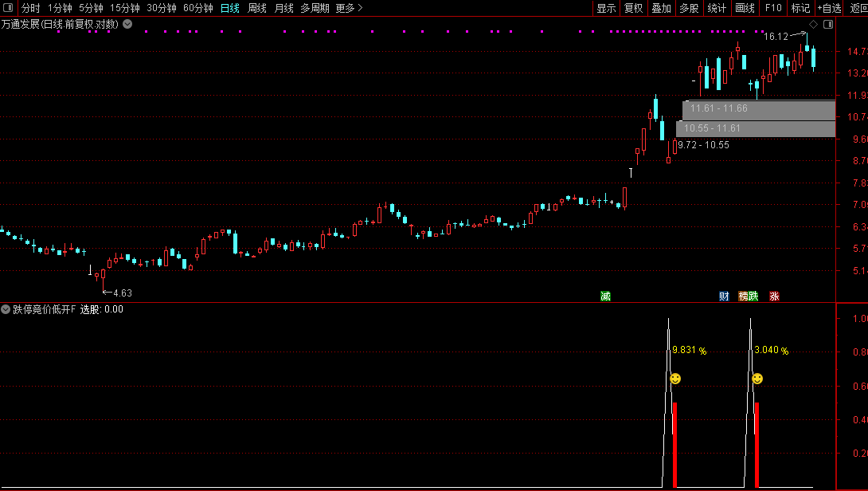Image resolution: width=868 pixels, height=491 pixels.
Task: Expand the 跌停竞价低开F indicator dropdown arrow
Action: (6, 309)
